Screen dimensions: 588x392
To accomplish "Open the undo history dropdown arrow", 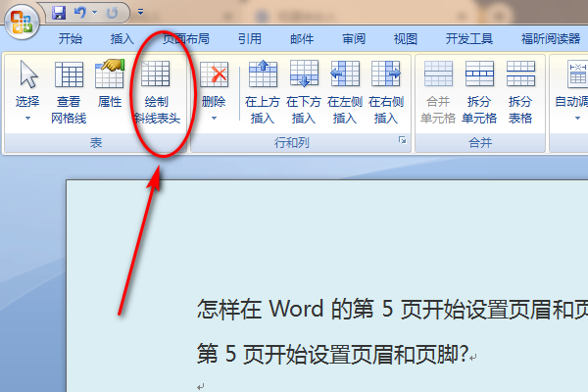I will pos(94,13).
